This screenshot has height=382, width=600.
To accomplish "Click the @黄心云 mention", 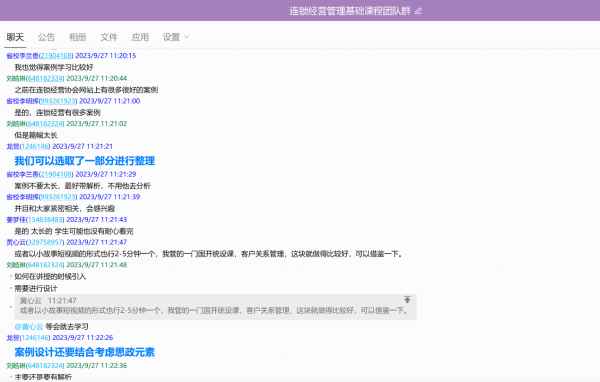I will 29,326.
